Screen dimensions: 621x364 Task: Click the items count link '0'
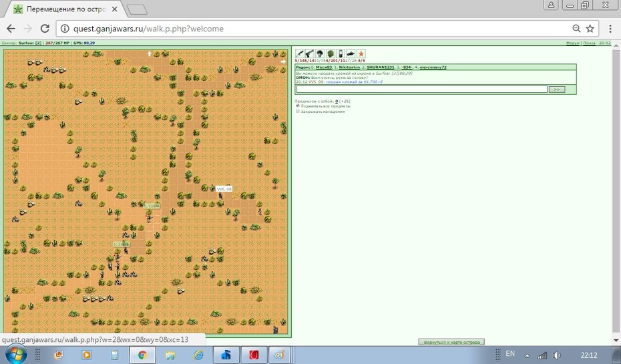coord(337,102)
